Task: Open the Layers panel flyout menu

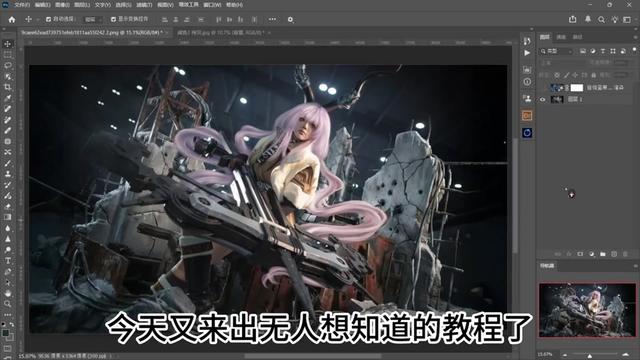Action: pos(635,37)
